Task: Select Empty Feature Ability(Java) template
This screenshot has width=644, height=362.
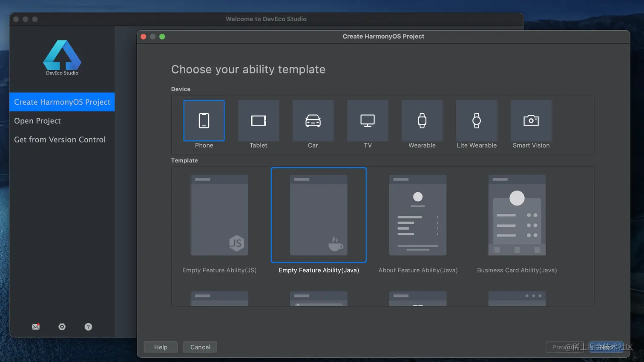Action: click(x=319, y=215)
